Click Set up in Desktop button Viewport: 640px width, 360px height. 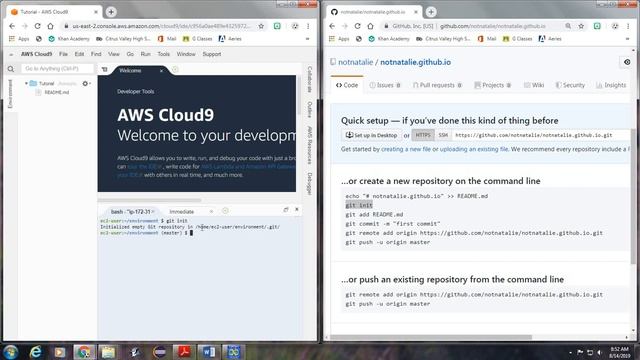point(371,135)
